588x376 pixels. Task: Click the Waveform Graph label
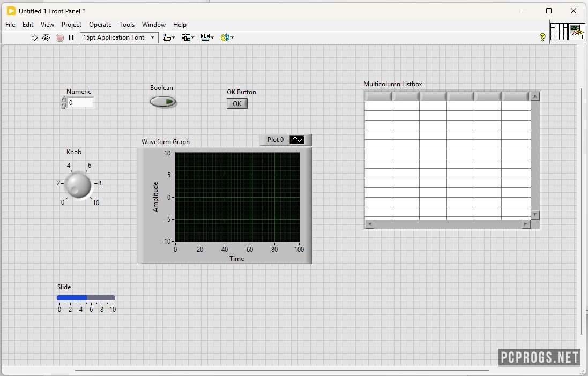tap(166, 142)
